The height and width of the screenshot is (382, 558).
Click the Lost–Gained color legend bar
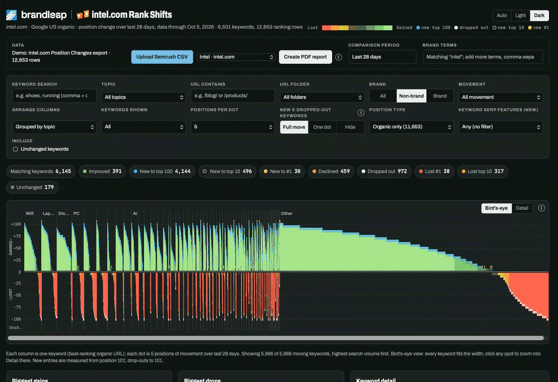[357, 28]
